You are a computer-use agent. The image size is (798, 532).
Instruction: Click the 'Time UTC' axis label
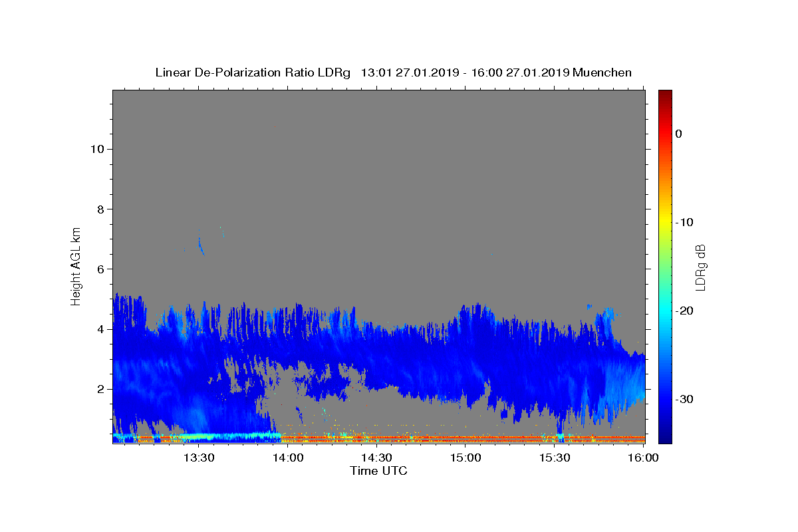(378, 471)
